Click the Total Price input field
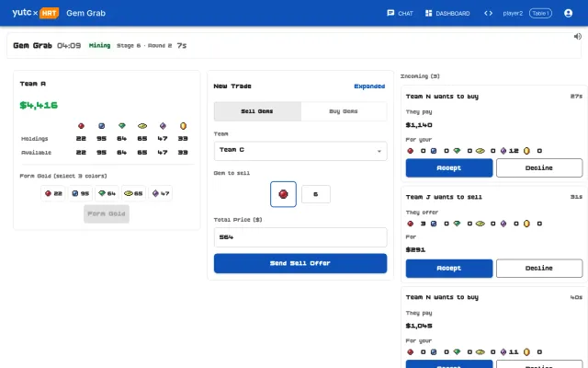 [300, 237]
